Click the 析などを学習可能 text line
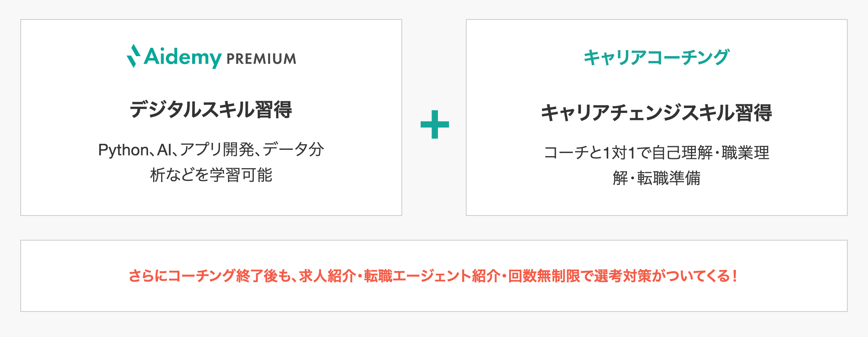 pyautogui.click(x=211, y=175)
